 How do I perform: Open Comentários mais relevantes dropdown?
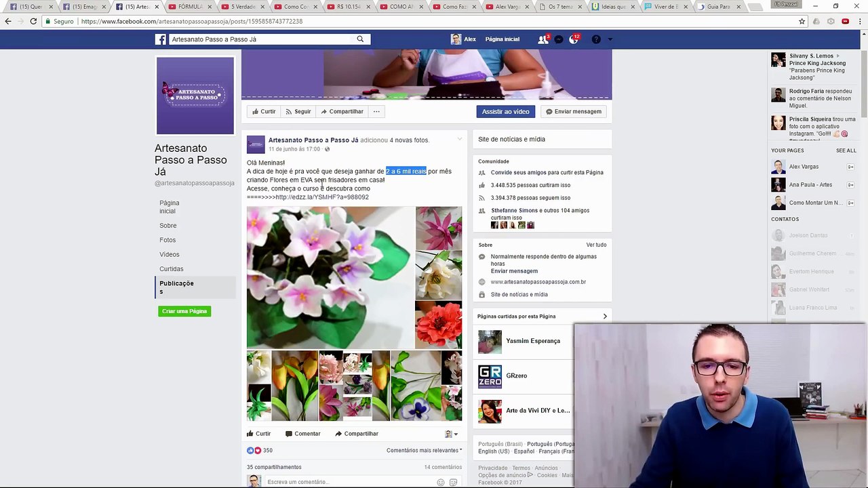coord(424,450)
